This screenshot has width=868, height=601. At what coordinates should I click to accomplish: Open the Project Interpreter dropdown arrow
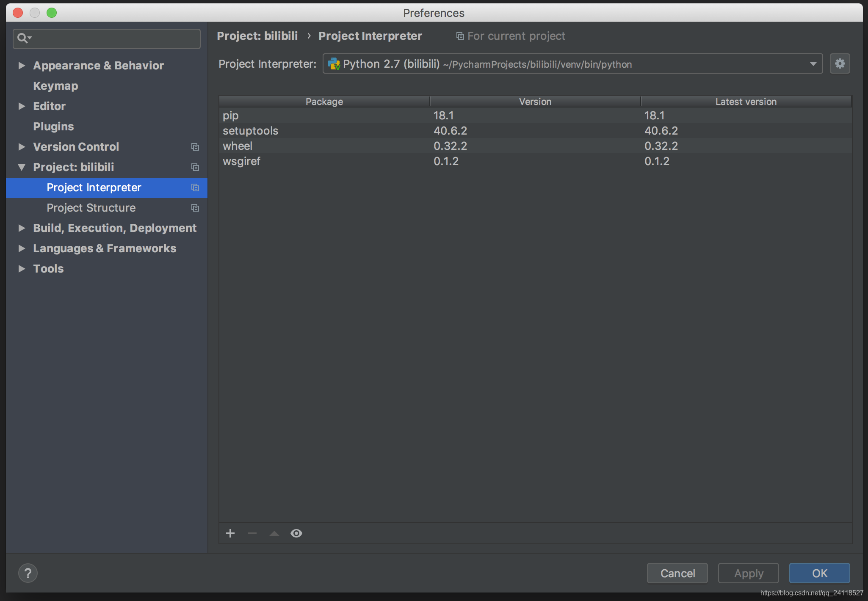tap(813, 64)
